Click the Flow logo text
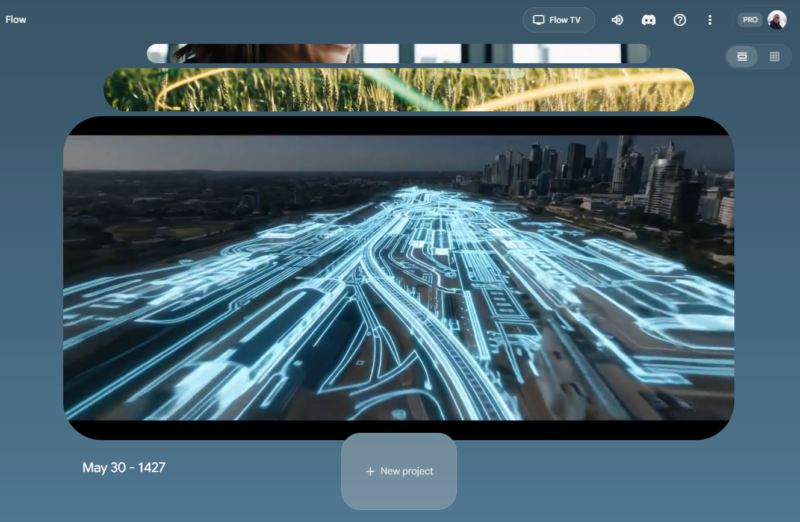The width and height of the screenshot is (800, 522). click(x=16, y=19)
